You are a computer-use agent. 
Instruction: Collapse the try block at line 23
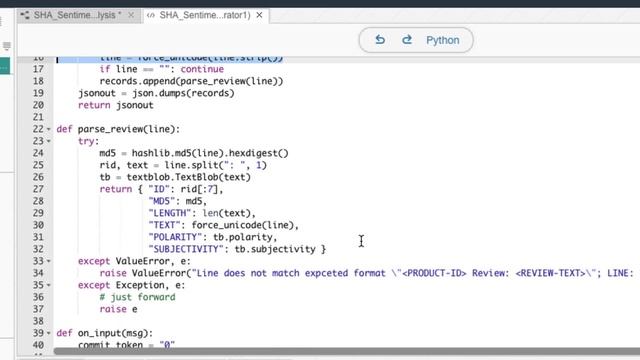[x=49, y=141]
